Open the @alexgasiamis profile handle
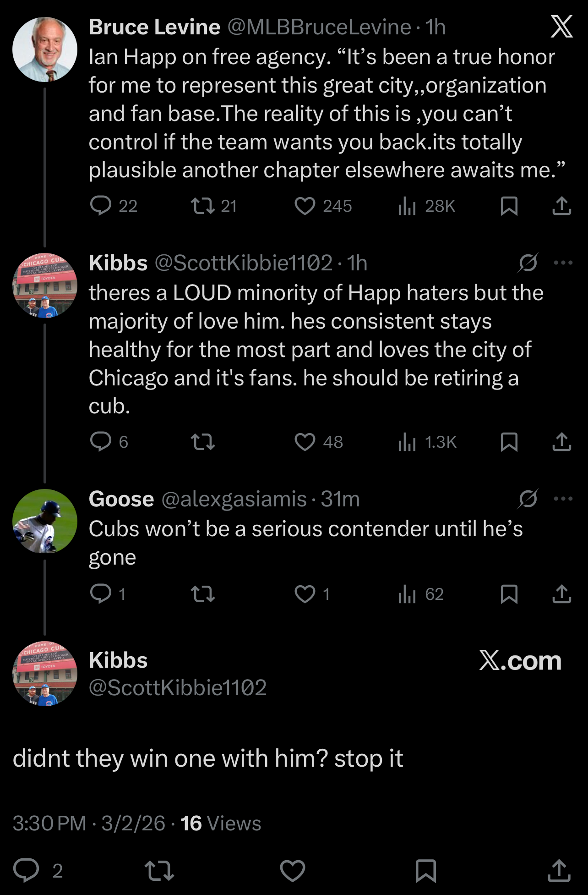Image resolution: width=588 pixels, height=895 pixels. pos(234,499)
